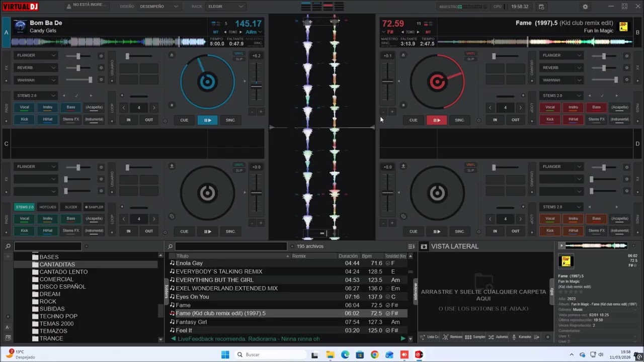Switch to the HOTCUES pad tab
Viewport: 644px width, 362px height.
(48, 207)
